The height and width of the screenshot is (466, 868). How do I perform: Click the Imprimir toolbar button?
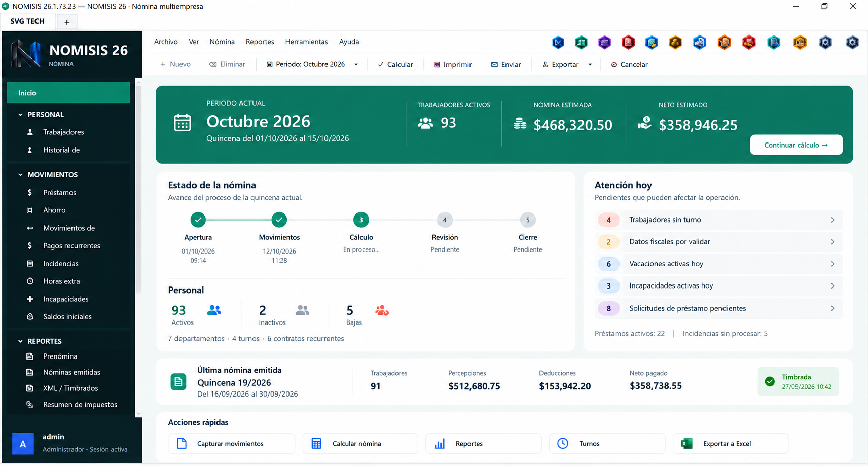(x=453, y=64)
